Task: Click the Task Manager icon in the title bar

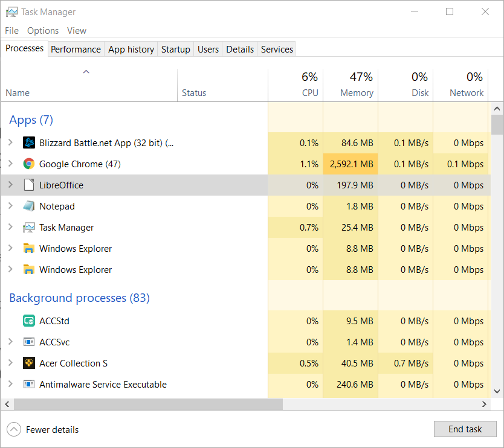Action: point(12,12)
